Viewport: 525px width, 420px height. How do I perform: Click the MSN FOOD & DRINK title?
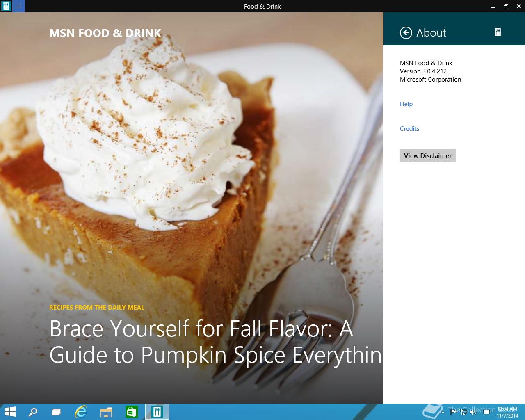click(105, 33)
